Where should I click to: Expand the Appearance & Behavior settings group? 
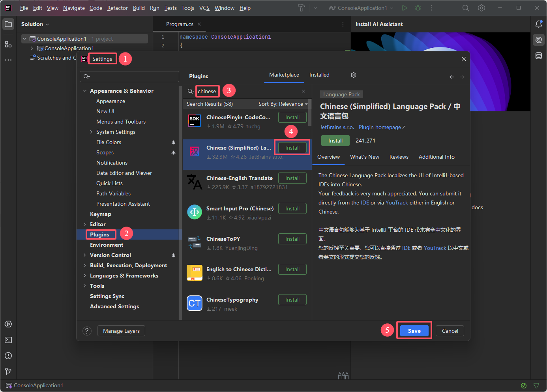[85, 91]
